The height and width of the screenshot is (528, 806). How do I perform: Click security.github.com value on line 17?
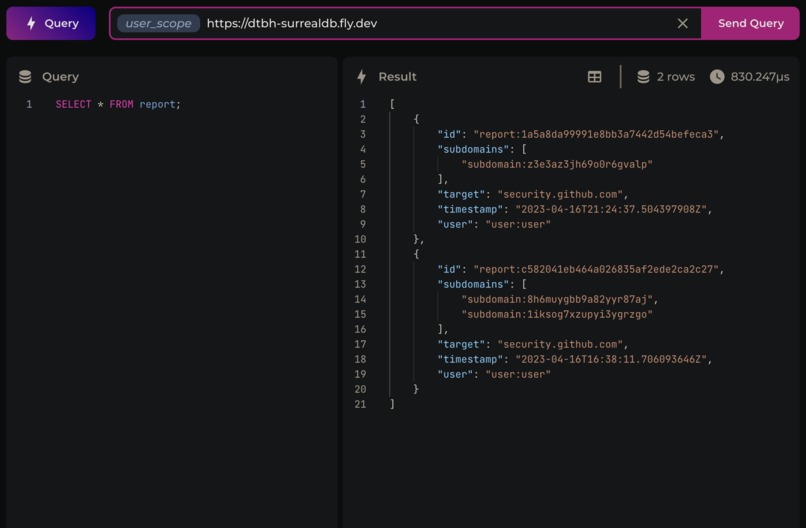(560, 344)
